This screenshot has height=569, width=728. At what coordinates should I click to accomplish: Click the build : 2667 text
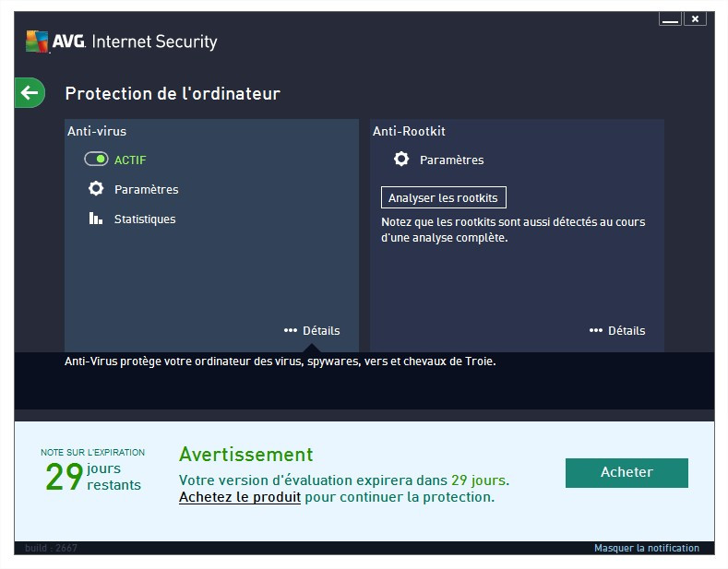click(x=51, y=548)
